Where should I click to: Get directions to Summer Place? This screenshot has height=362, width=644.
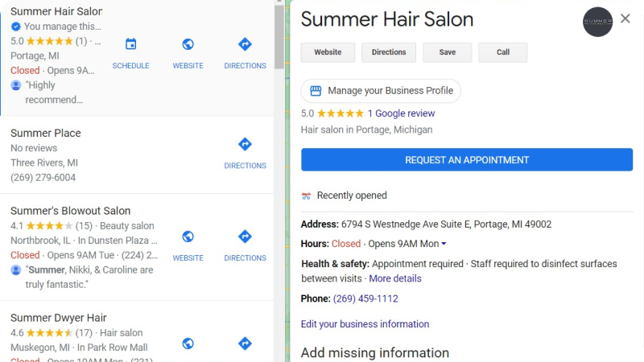tap(245, 154)
